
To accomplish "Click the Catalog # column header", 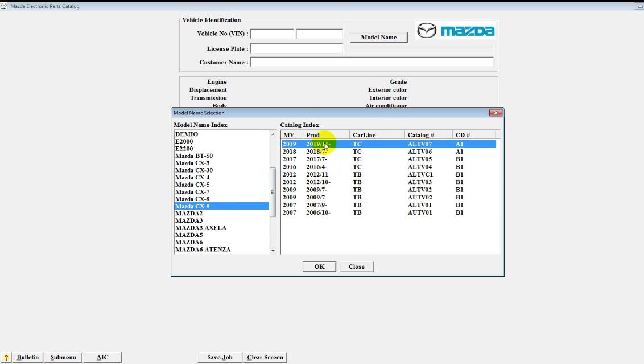I will pos(428,135).
